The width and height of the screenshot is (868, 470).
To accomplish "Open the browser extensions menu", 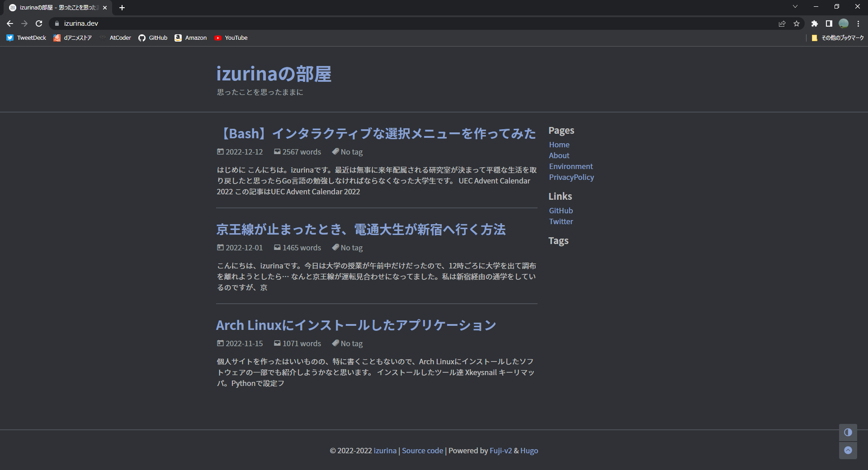I will [814, 23].
